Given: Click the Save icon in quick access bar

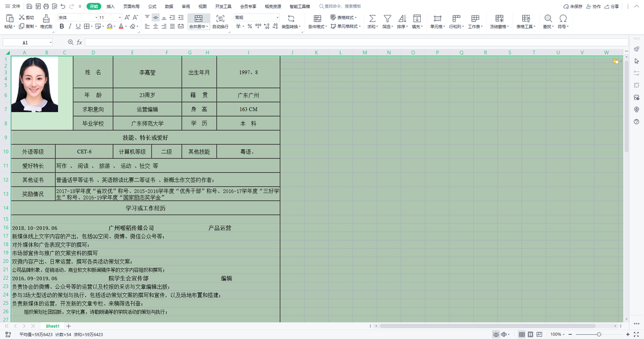Looking at the screenshot, I should tap(28, 6).
